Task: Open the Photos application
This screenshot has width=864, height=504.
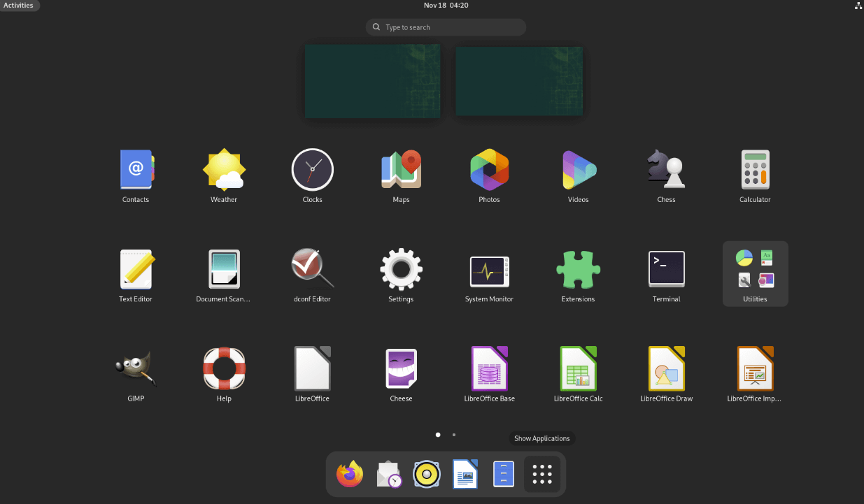Action: click(489, 169)
